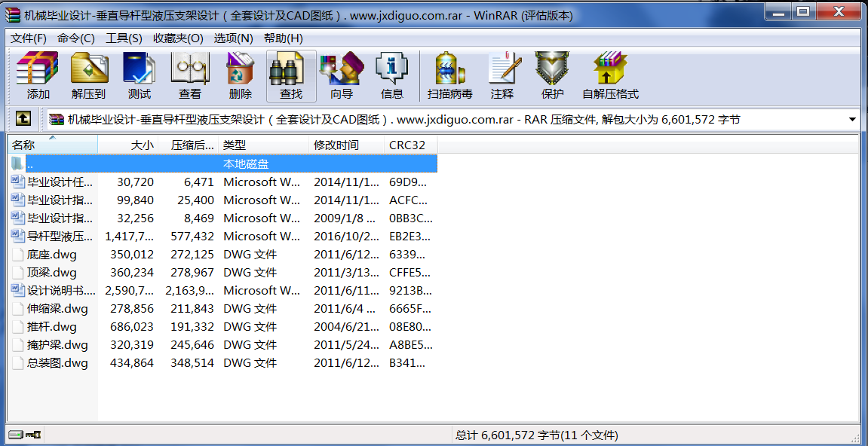Sort by 压缩后 column header
The height and width of the screenshot is (446, 868).
click(189, 145)
